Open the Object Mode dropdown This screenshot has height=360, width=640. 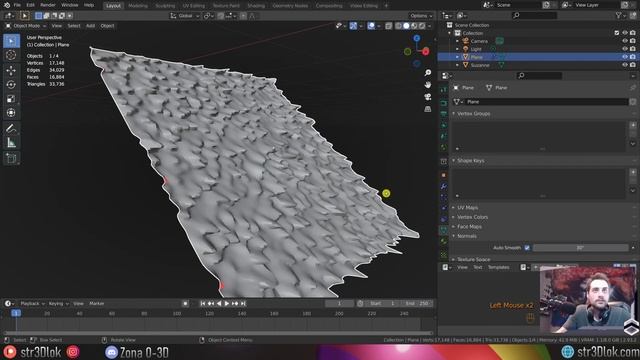pyautogui.click(x=25, y=26)
